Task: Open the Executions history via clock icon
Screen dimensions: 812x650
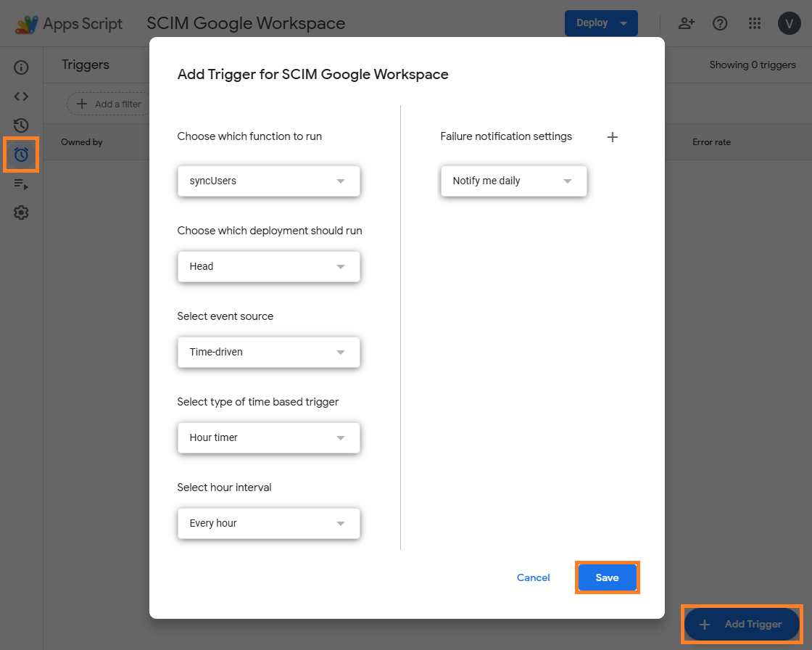Action: pyautogui.click(x=20, y=125)
